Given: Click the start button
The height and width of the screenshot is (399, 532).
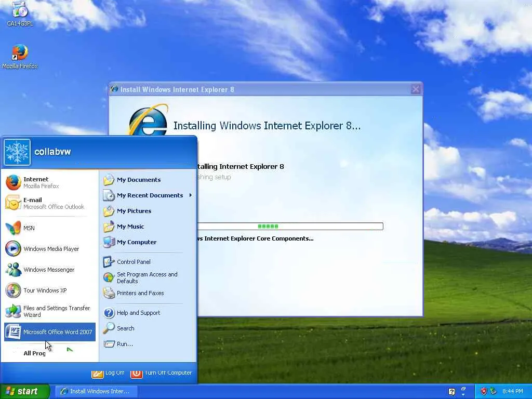Looking at the screenshot, I should tap(24, 391).
